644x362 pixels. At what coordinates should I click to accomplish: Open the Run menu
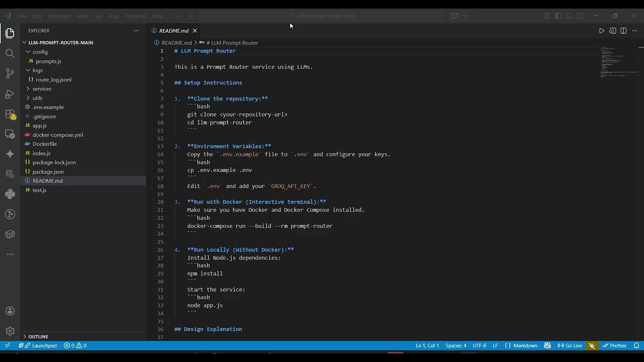tap(114, 16)
